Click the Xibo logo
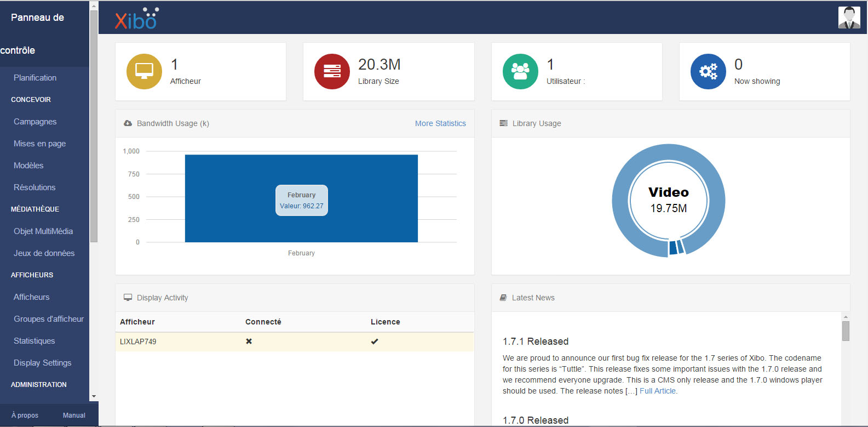The image size is (868, 427). 136,19
